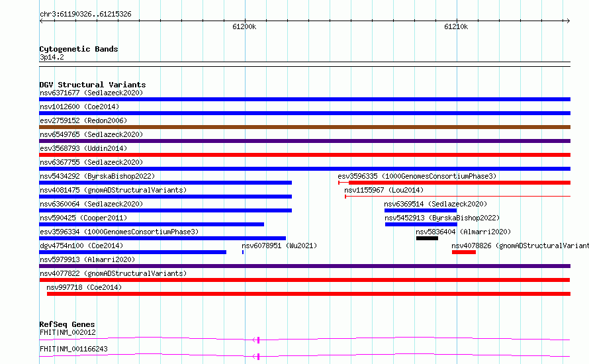Click the brown bar for esv2759152
589x364 pixels.
[304, 127]
